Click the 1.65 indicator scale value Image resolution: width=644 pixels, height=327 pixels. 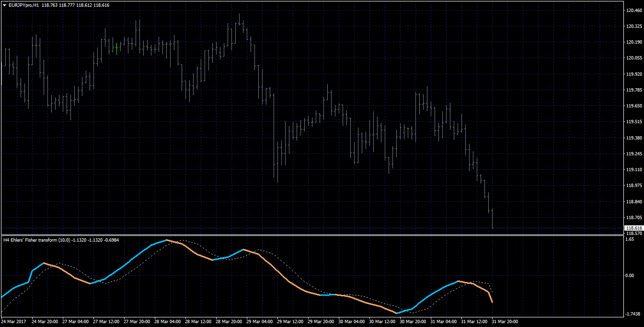(x=631, y=238)
